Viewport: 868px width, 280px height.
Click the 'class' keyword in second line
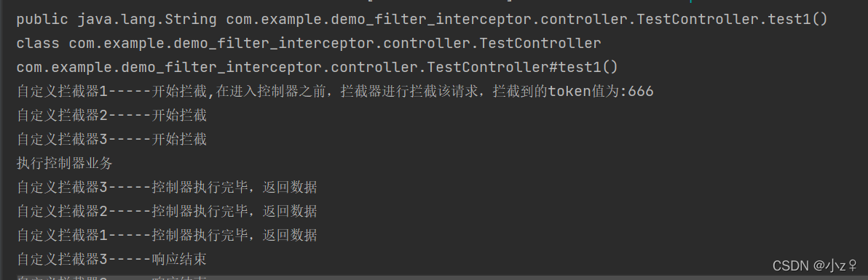[38, 43]
